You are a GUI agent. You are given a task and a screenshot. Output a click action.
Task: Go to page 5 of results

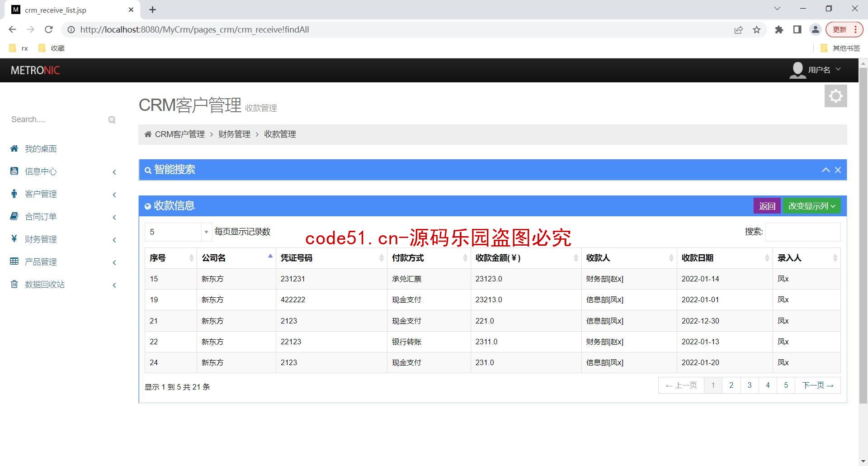click(x=786, y=385)
